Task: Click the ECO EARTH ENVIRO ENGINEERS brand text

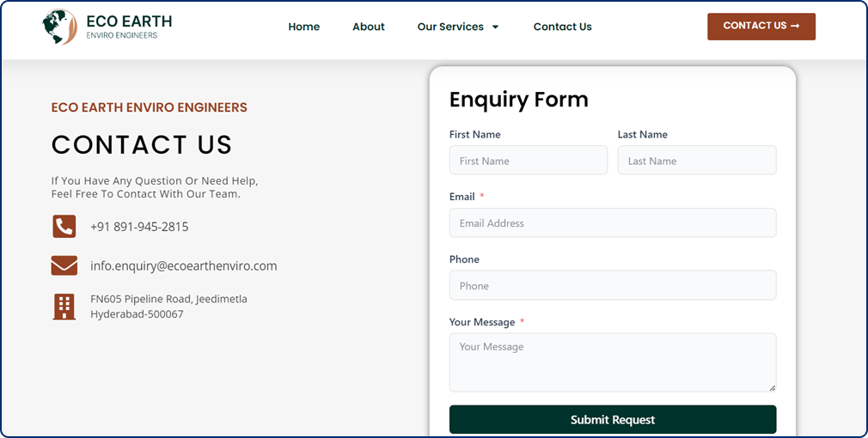Action: tap(150, 107)
